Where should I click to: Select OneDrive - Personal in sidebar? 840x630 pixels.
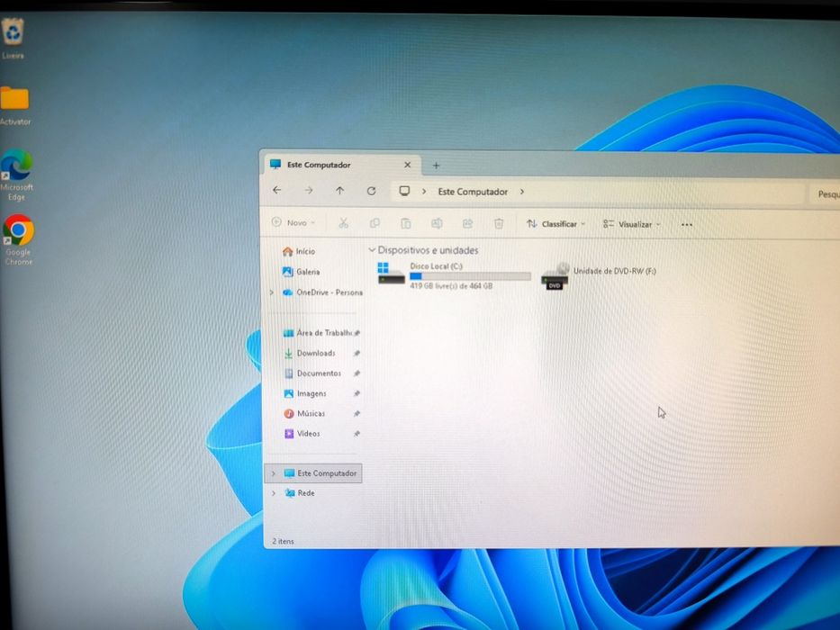click(x=322, y=292)
